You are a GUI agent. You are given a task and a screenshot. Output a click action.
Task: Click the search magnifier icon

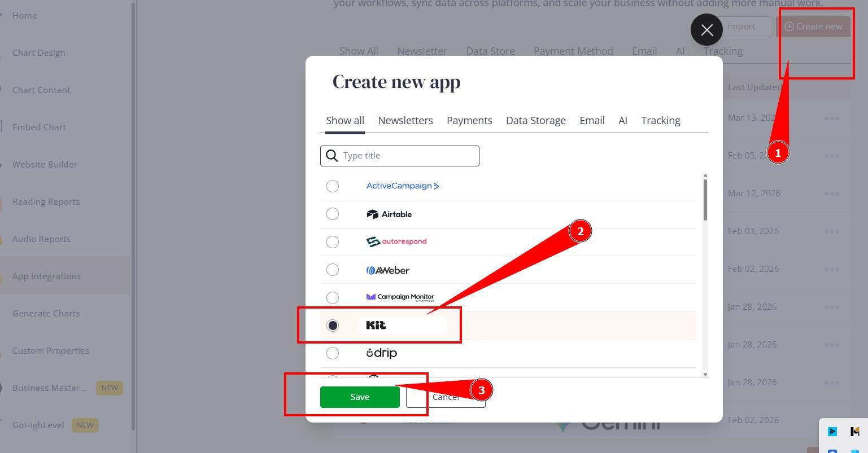[332, 156]
